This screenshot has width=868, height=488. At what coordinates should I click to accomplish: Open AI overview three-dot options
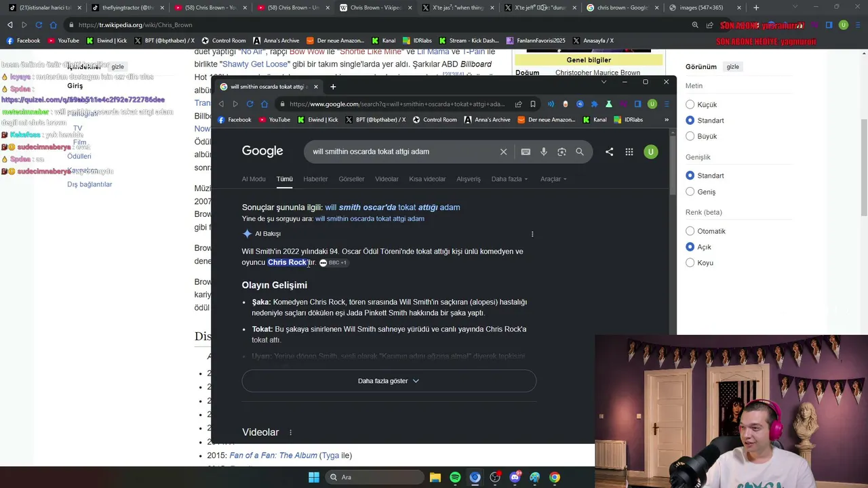pyautogui.click(x=532, y=234)
